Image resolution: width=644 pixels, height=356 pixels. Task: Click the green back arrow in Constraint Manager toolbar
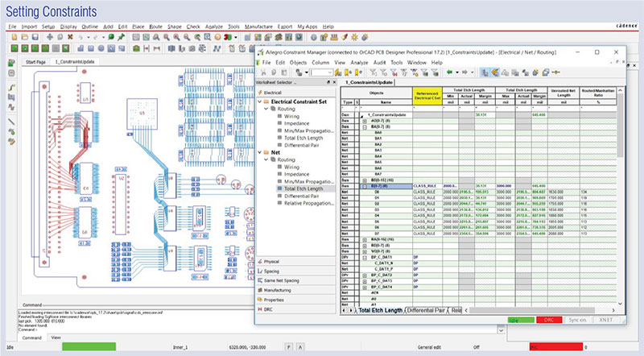tap(450, 72)
